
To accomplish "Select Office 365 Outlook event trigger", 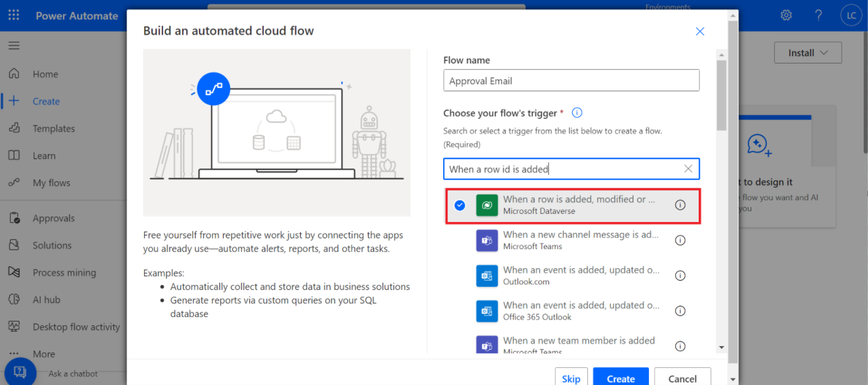I will click(x=580, y=311).
